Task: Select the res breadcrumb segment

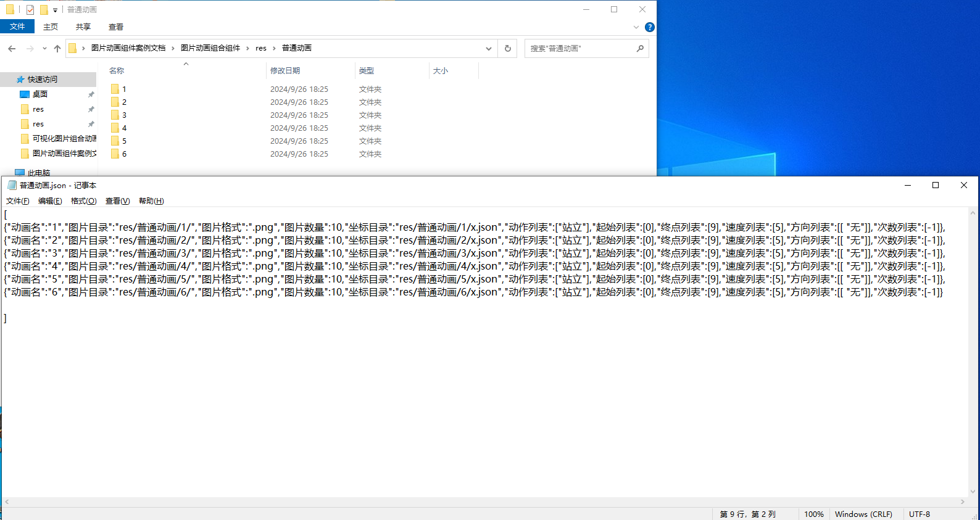Action: point(261,48)
